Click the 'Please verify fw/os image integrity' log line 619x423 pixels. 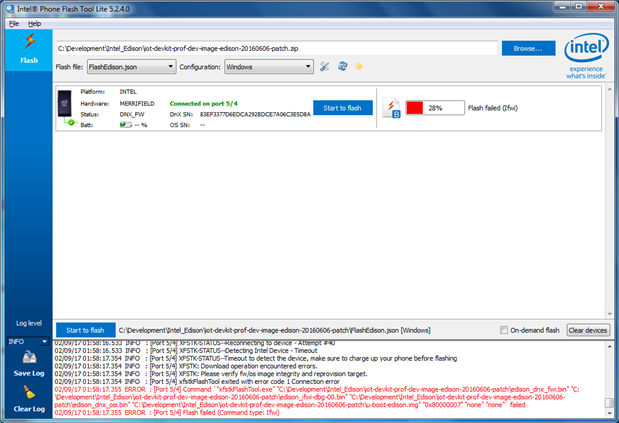point(211,374)
